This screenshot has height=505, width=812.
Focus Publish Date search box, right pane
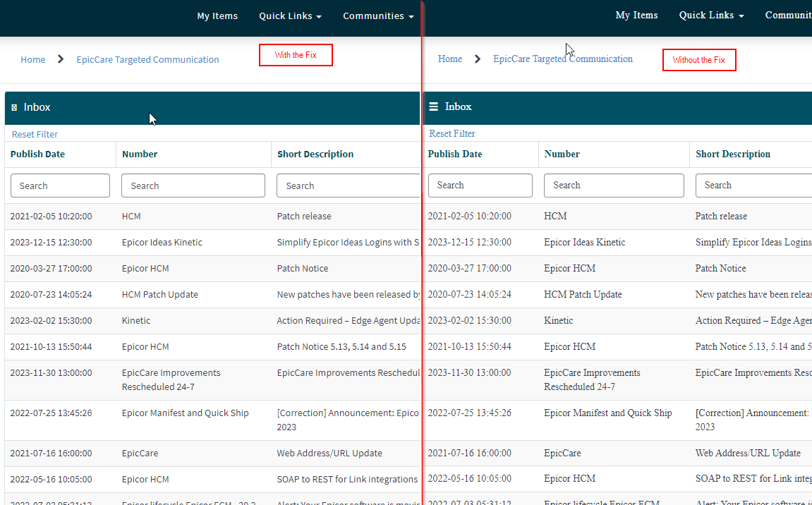[480, 185]
